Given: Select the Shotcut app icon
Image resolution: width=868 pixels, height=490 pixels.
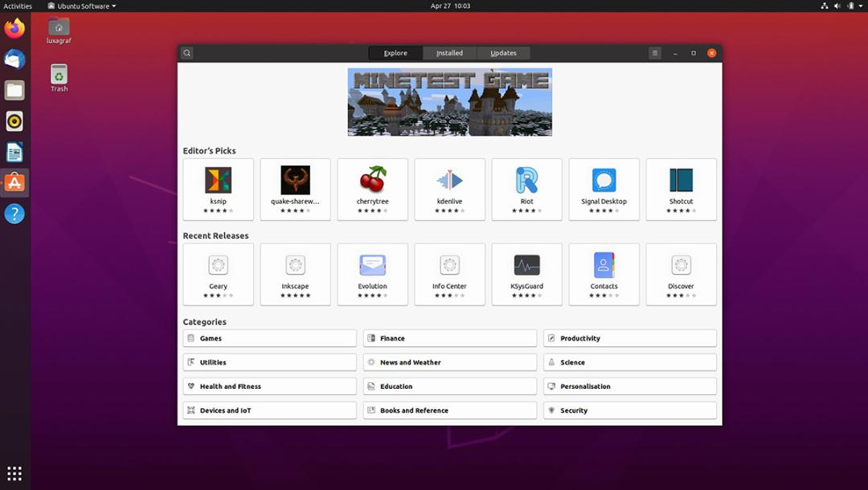Looking at the screenshot, I should click(x=681, y=180).
